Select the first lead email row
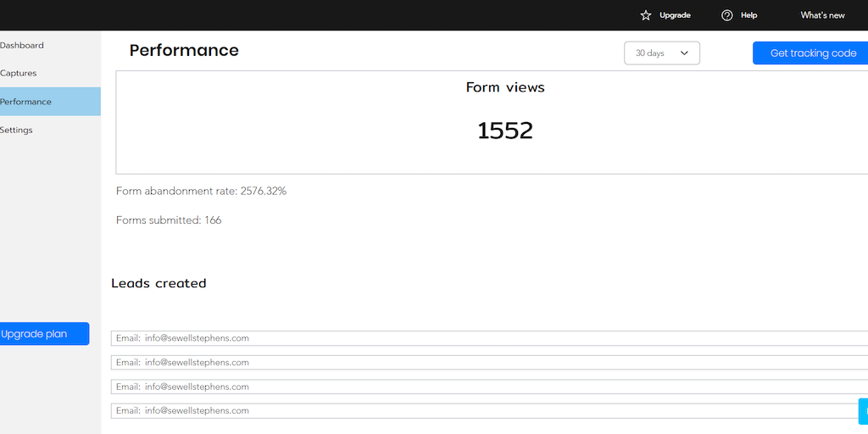The height and width of the screenshot is (434, 868). click(x=489, y=338)
